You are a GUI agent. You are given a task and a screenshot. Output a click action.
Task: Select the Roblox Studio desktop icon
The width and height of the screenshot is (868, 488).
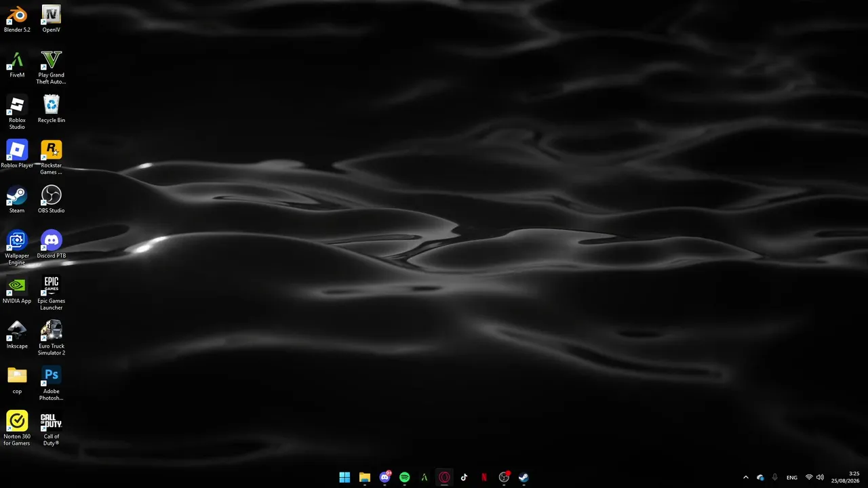pyautogui.click(x=17, y=113)
